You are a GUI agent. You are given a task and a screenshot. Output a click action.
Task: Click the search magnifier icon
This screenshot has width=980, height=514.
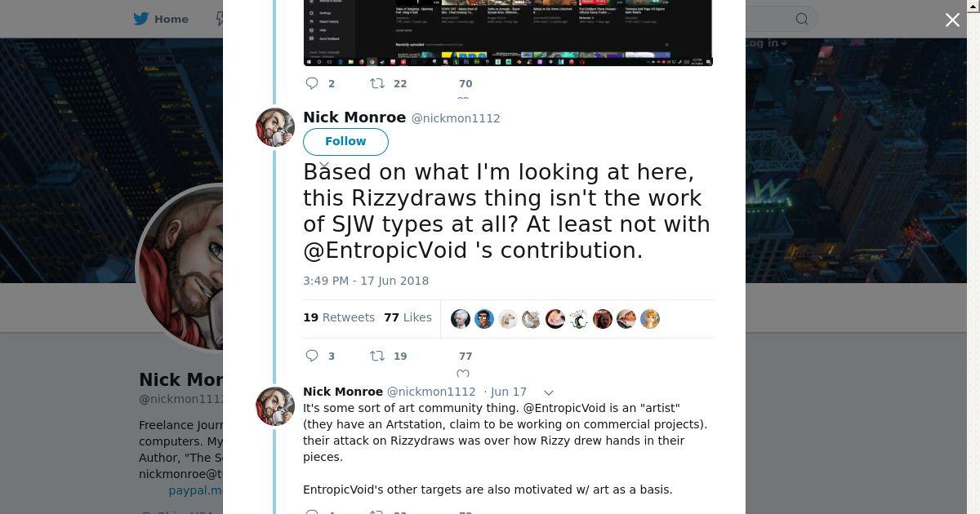click(x=802, y=19)
